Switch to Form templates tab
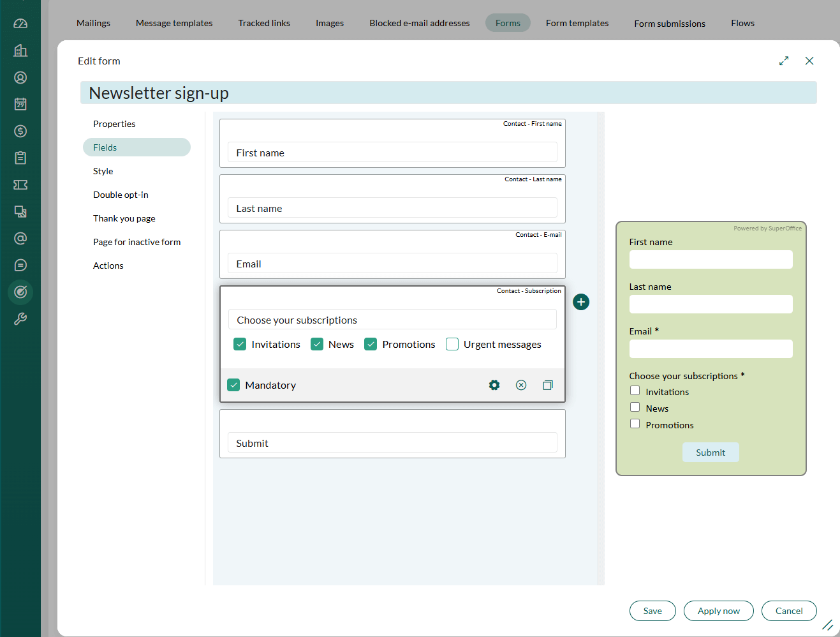 click(x=577, y=23)
